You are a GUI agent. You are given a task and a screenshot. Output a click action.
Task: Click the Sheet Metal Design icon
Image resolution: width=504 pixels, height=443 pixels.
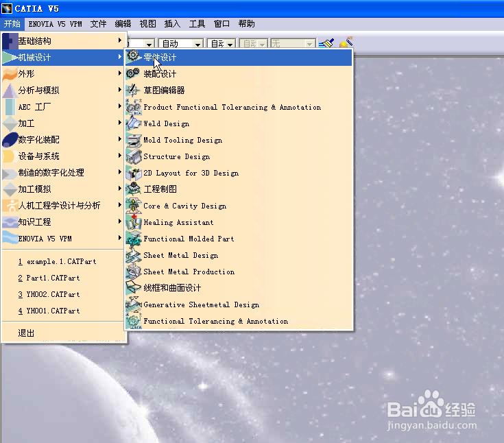[x=133, y=255]
